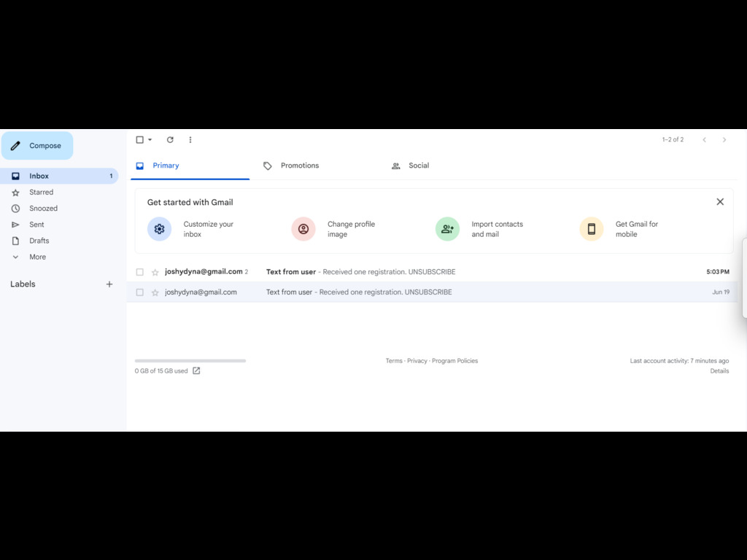This screenshot has width=747, height=560.
Task: Go to older messages page arrow
Action: (x=724, y=139)
